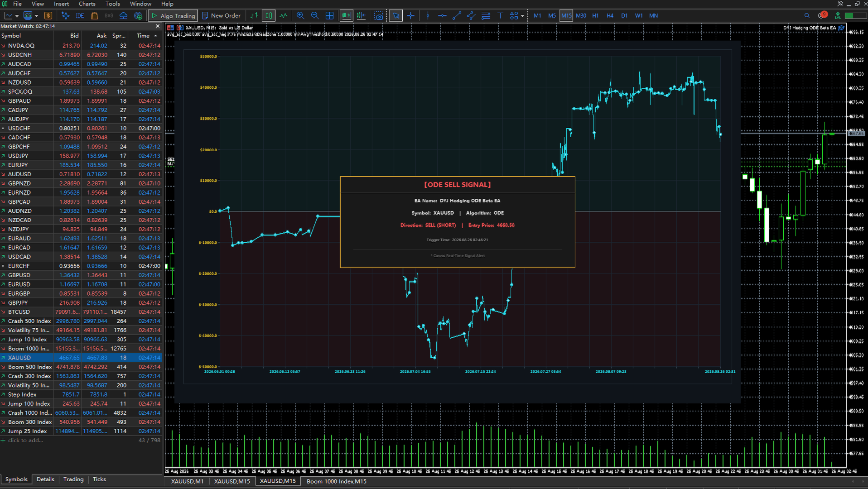Switch to Ticks tab in Market Watch
Image resolution: width=868 pixels, height=489 pixels.
pyautogui.click(x=99, y=479)
